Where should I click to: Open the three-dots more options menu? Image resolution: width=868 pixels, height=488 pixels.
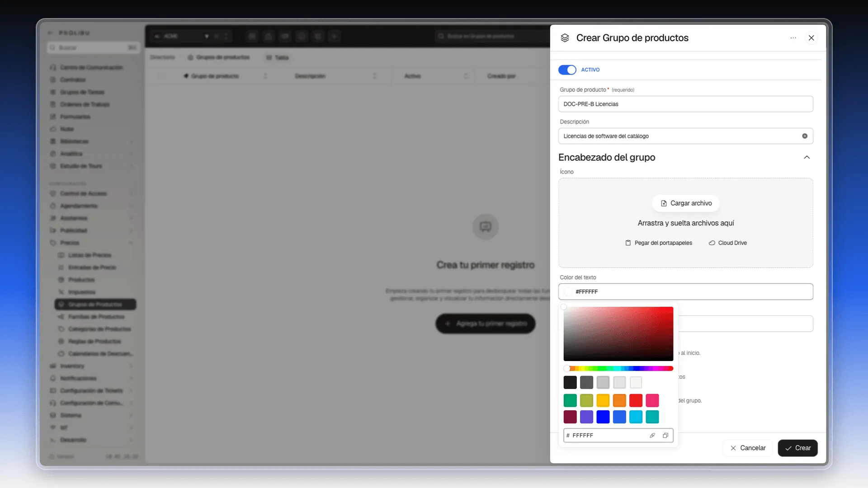coord(793,38)
